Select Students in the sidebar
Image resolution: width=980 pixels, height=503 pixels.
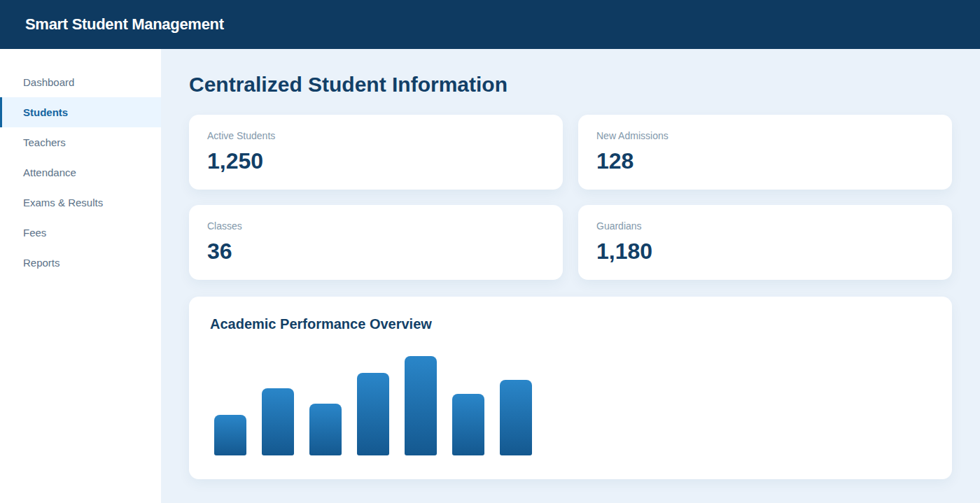[80, 113]
